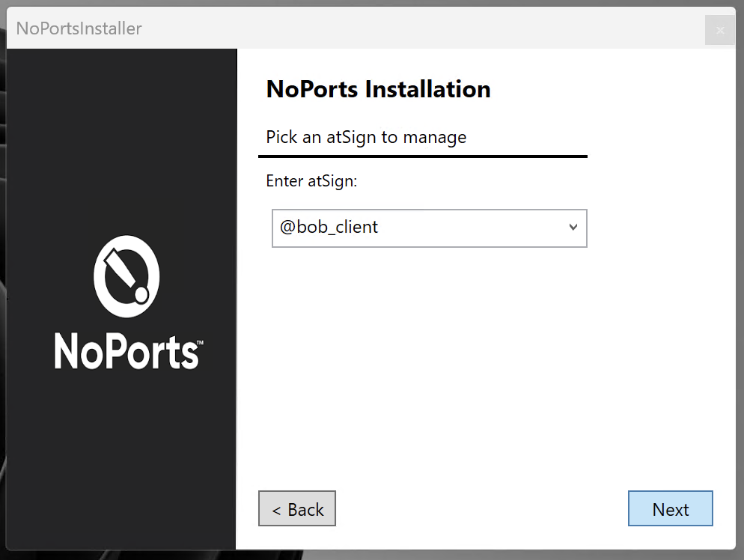
Task: Expand the atSign dropdown arrow
Action: pyautogui.click(x=573, y=227)
